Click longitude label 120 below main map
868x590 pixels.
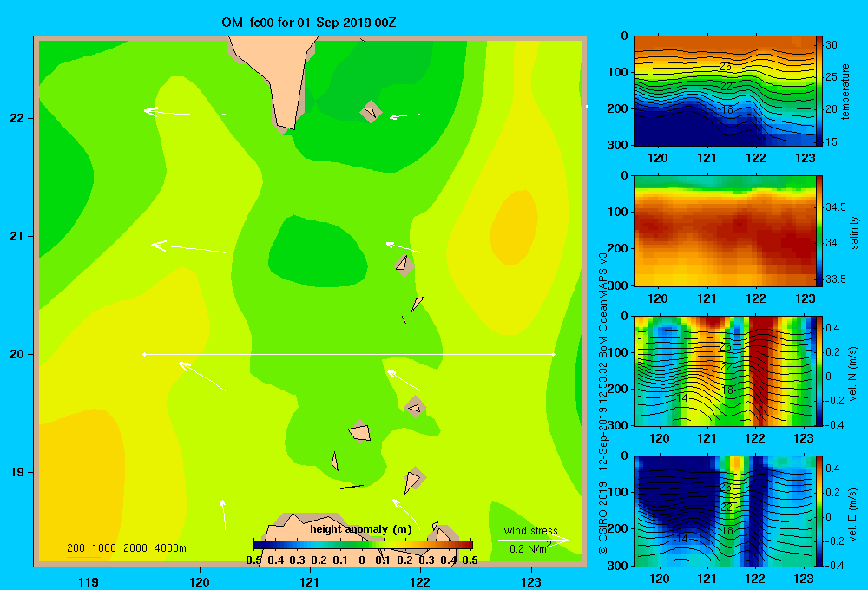200,581
